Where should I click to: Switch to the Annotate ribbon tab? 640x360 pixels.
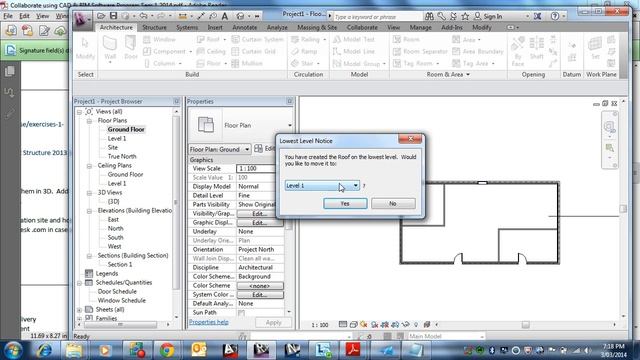[244, 27]
